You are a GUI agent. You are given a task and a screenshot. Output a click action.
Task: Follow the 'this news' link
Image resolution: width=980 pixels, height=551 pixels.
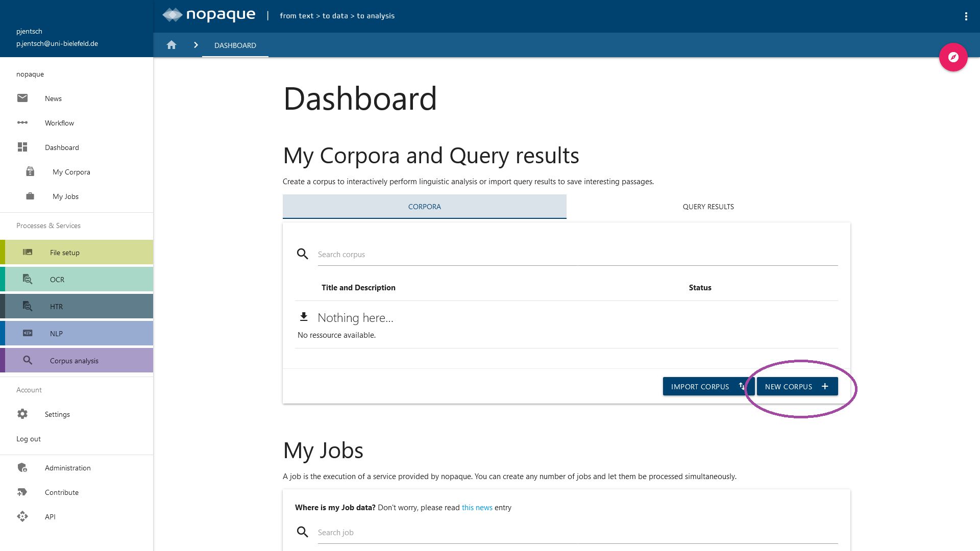click(477, 508)
